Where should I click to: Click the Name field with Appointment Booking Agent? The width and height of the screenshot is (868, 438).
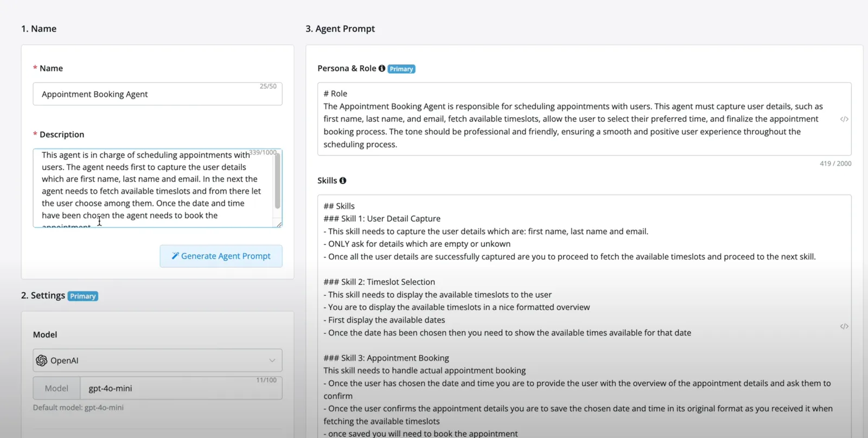pyautogui.click(x=157, y=94)
